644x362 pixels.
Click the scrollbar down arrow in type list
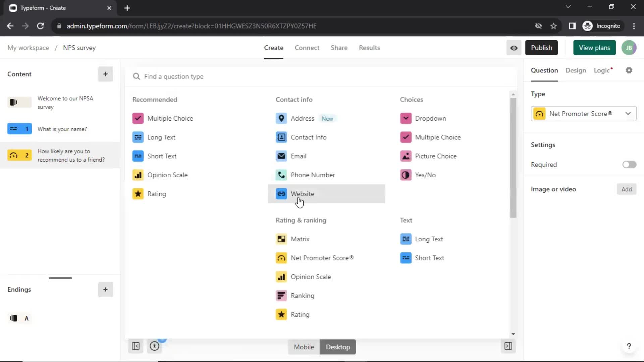coord(513,334)
